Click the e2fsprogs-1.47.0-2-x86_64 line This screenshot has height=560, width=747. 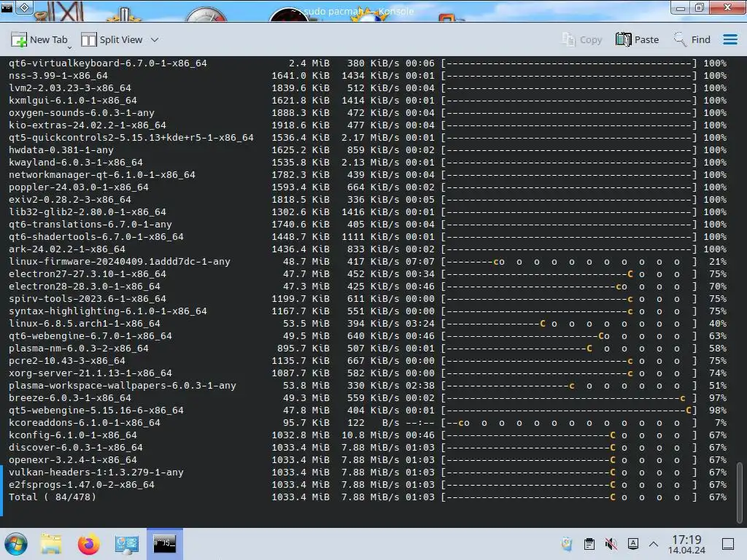[x=368, y=484]
